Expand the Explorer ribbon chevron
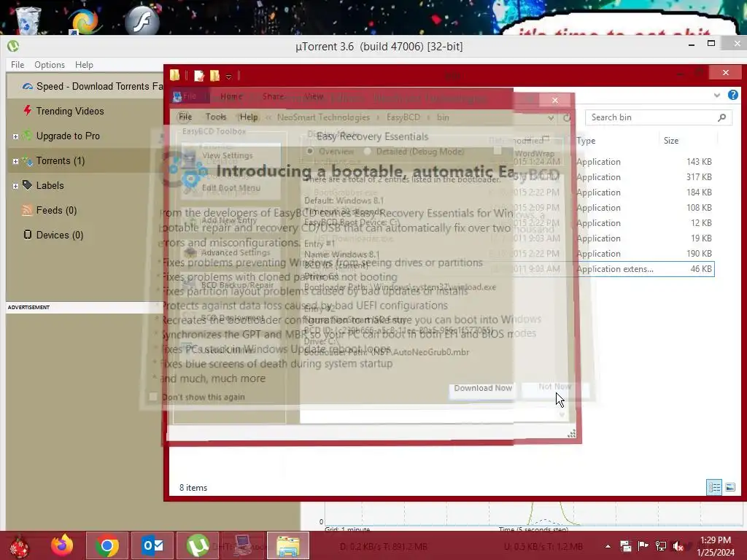This screenshot has height=560, width=747. [717, 96]
